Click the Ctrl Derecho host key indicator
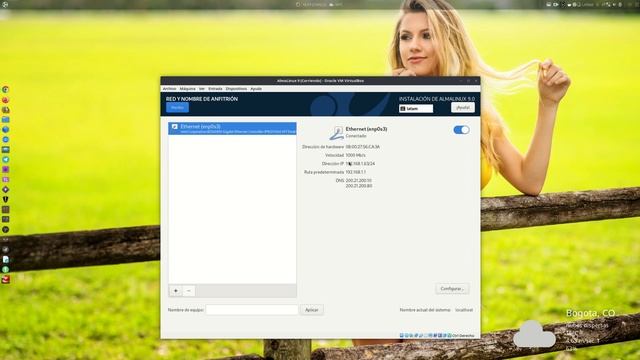This screenshot has width=640, height=360. (x=463, y=336)
